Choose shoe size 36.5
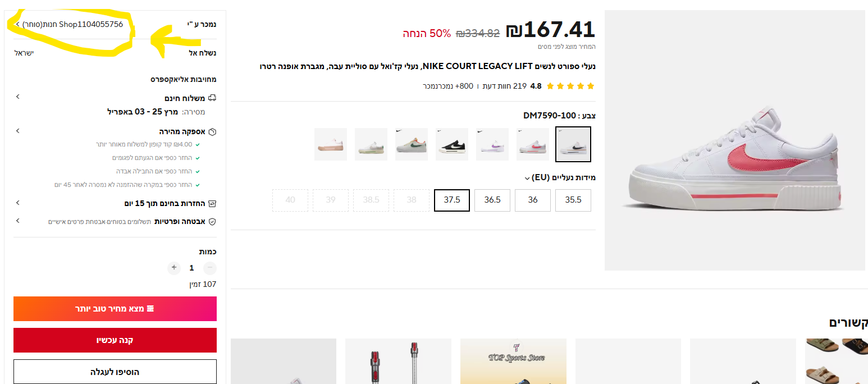 [492, 200]
